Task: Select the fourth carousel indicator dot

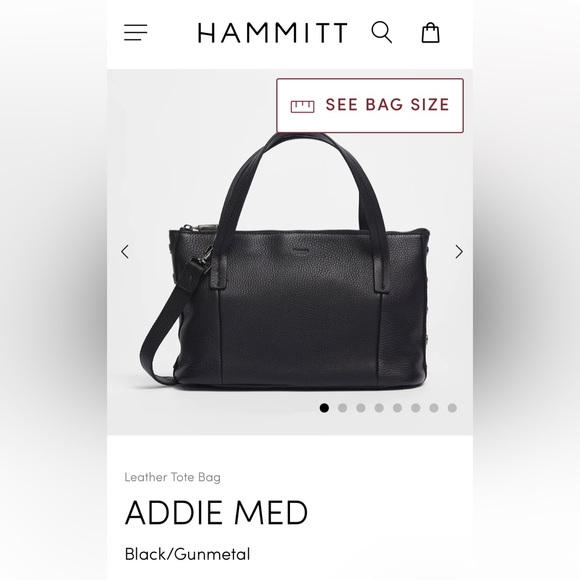Action: pos(379,408)
